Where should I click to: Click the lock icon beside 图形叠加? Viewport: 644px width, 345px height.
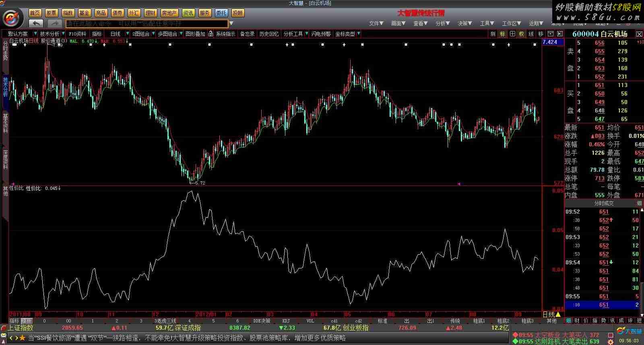tap(210, 34)
